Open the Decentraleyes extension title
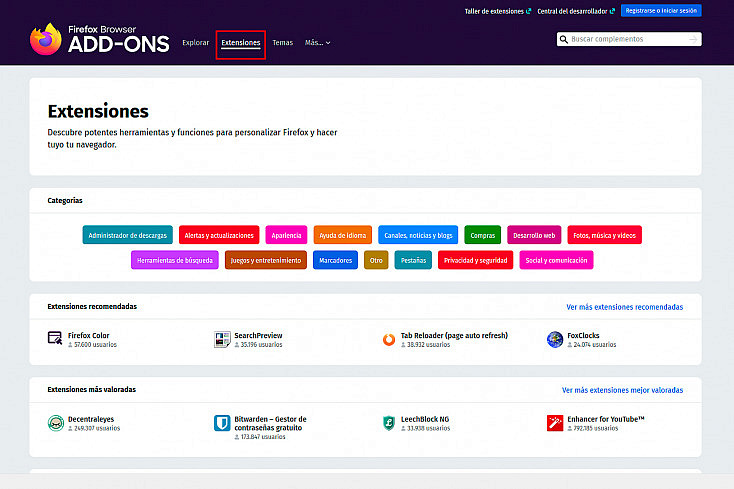Viewport: 734px width, 489px height. pyautogui.click(x=91, y=419)
